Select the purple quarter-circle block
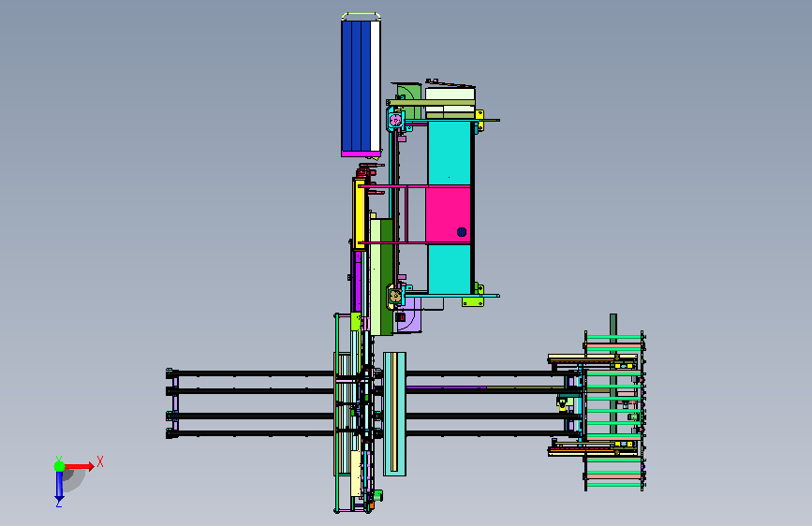Image resolution: width=812 pixels, height=526 pixels. coord(409,314)
